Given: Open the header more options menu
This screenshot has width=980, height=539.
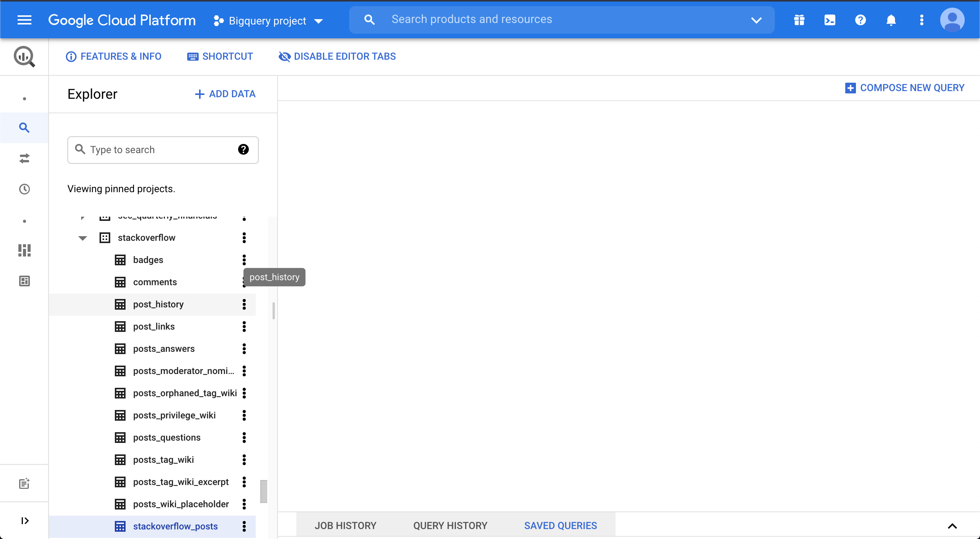Looking at the screenshot, I should coord(921,20).
